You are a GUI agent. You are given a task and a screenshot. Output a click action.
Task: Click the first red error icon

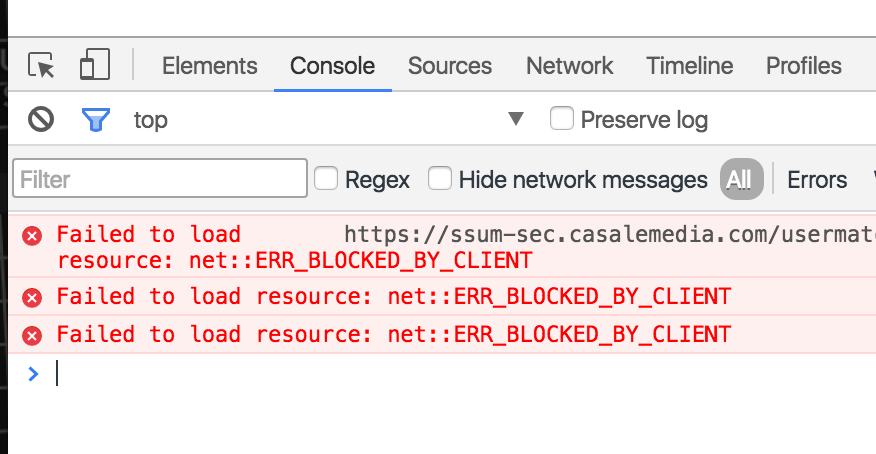pyautogui.click(x=32, y=236)
